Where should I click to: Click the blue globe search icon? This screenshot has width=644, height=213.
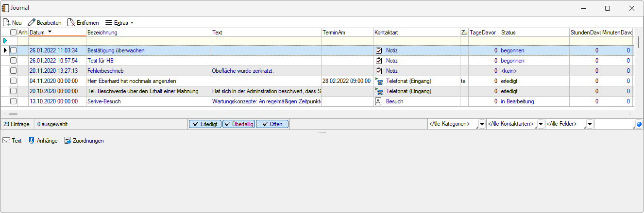pyautogui.click(x=639, y=124)
